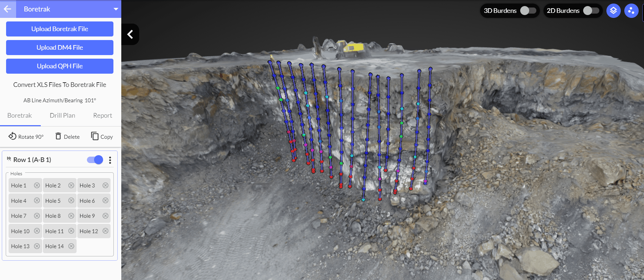Remove Hole 11 with its X icon
Screen dimensions: 644x280
pyautogui.click(x=71, y=231)
